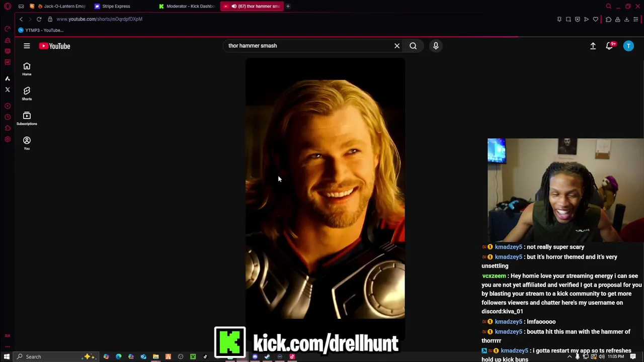
Task: Open a new browser tab
Action: click(288, 6)
